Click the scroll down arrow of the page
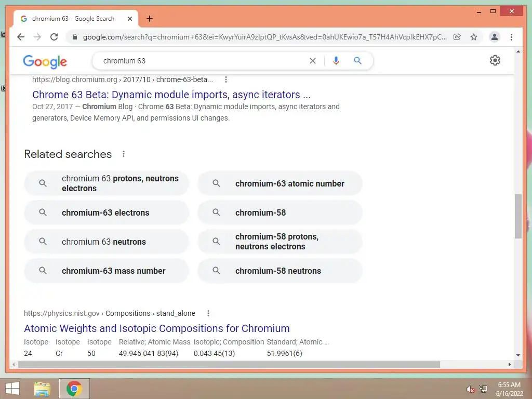Image resolution: width=532 pixels, height=399 pixels. click(518, 355)
